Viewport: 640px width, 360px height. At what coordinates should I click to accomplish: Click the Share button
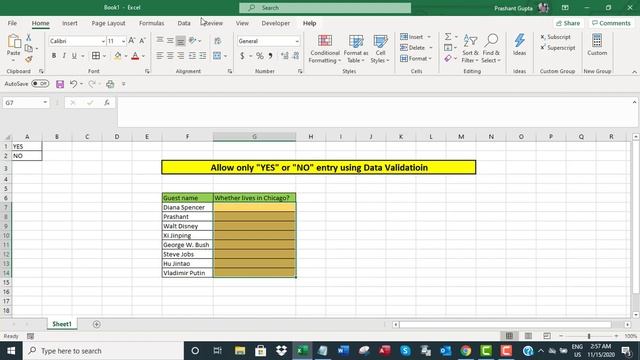pyautogui.click(x=568, y=23)
